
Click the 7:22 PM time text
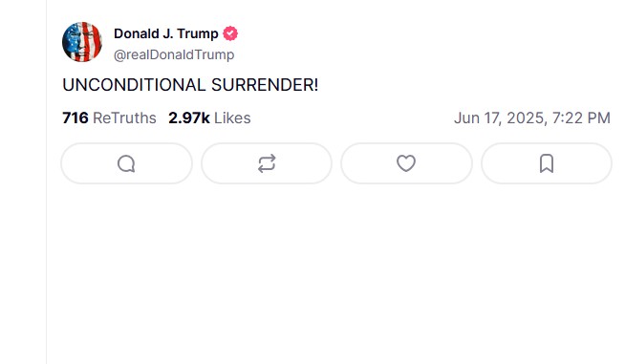click(x=581, y=118)
